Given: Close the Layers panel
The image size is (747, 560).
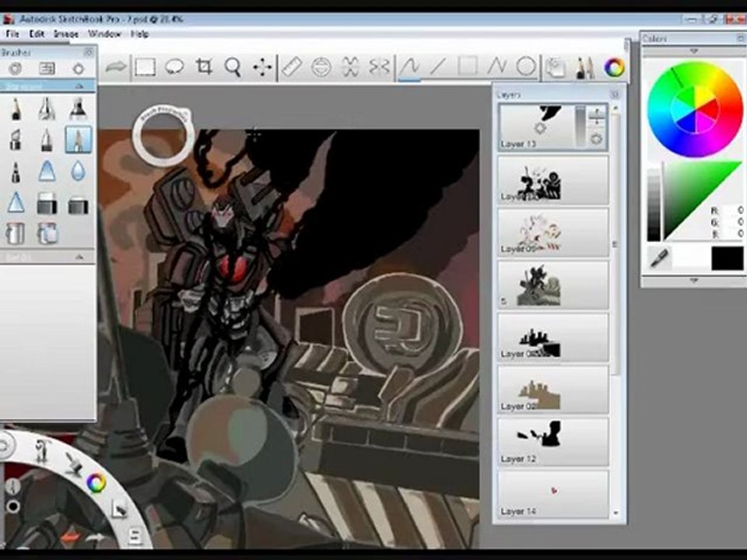Looking at the screenshot, I should 615,95.
